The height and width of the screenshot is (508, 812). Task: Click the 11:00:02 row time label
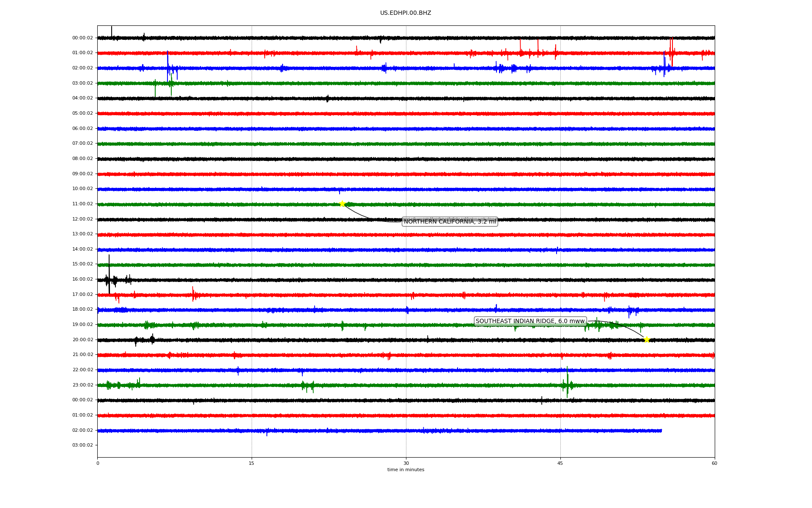(82, 204)
